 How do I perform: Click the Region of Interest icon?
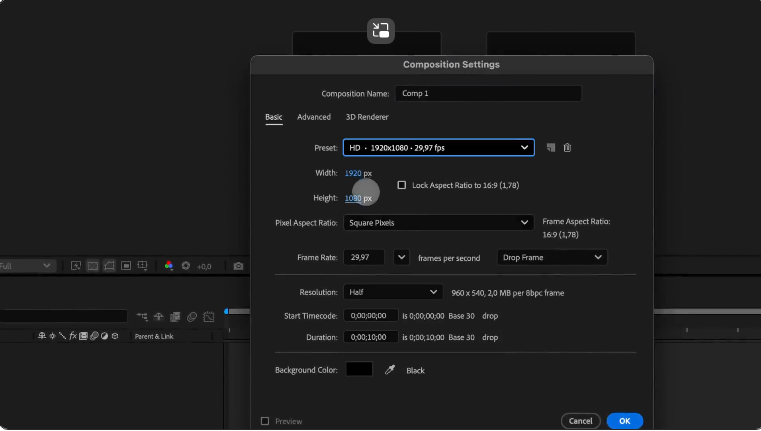tap(126, 266)
